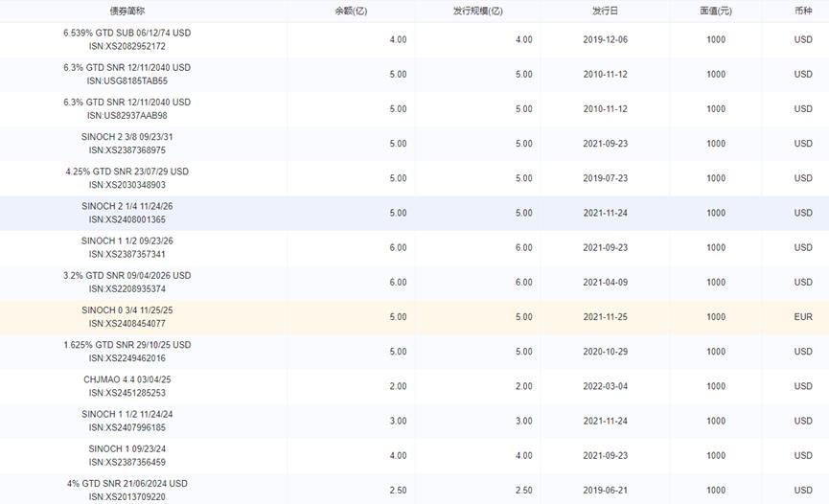Open bond 3.2% GTD SNR 09/04/2026 USD
Viewport: 829px width, 504px height.
(127, 275)
